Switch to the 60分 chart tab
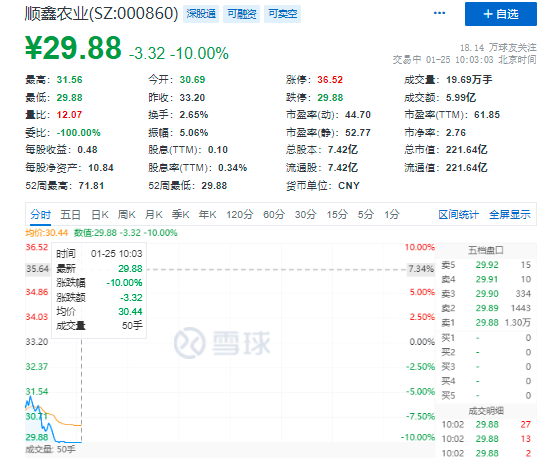Screen dimensions: 560x458 pyautogui.click(x=274, y=214)
